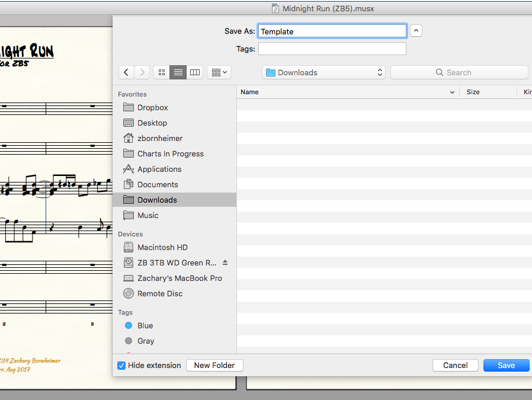532x400 pixels.
Task: Click the forward navigation arrow
Action: tap(142, 72)
